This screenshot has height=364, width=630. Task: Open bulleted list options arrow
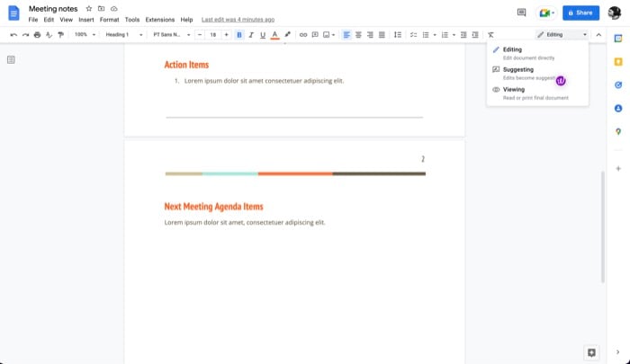[x=435, y=35]
